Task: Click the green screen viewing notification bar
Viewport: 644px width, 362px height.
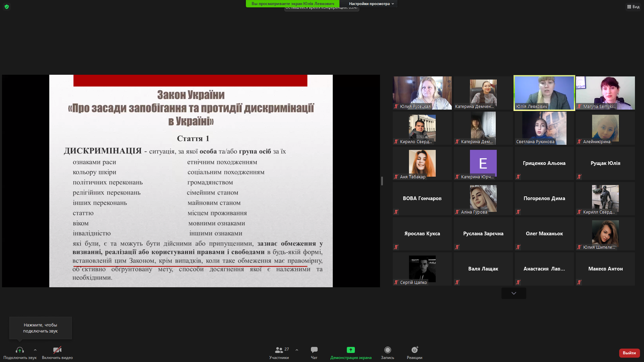Action: tap(292, 4)
